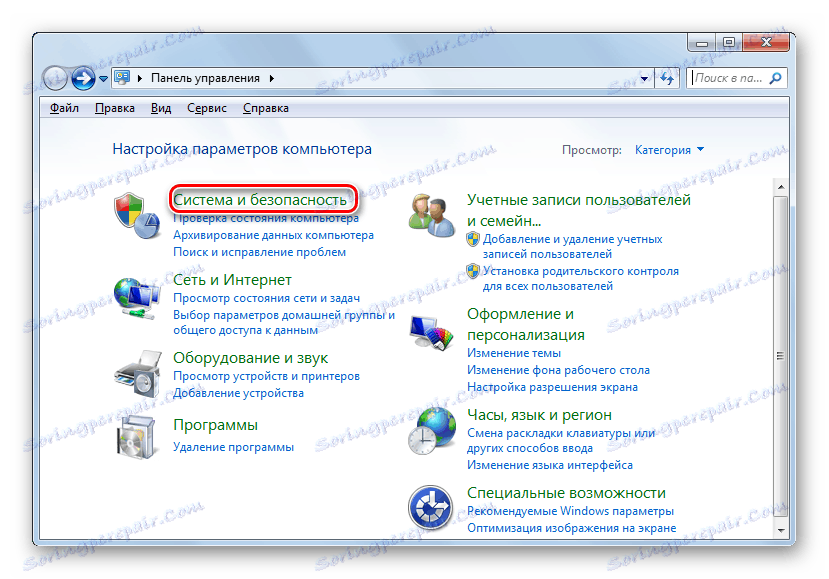This screenshot has height=579, width=829.
Task: Click Поиск и исправление проблем link
Action: pos(260,252)
